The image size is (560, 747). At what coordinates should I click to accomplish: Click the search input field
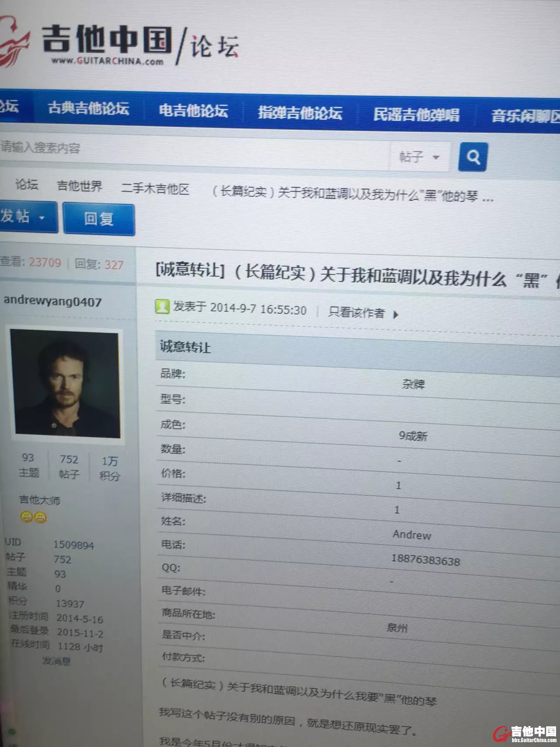tap(192, 149)
